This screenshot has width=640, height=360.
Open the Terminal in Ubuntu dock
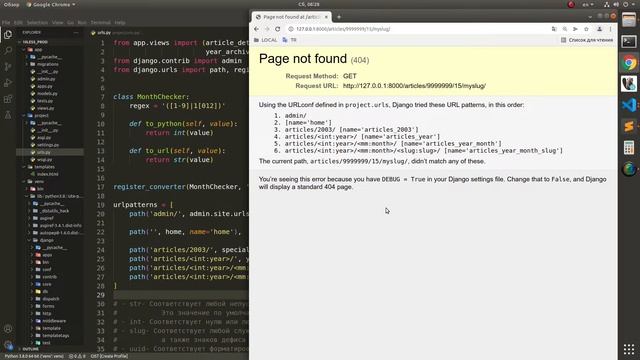[629, 41]
